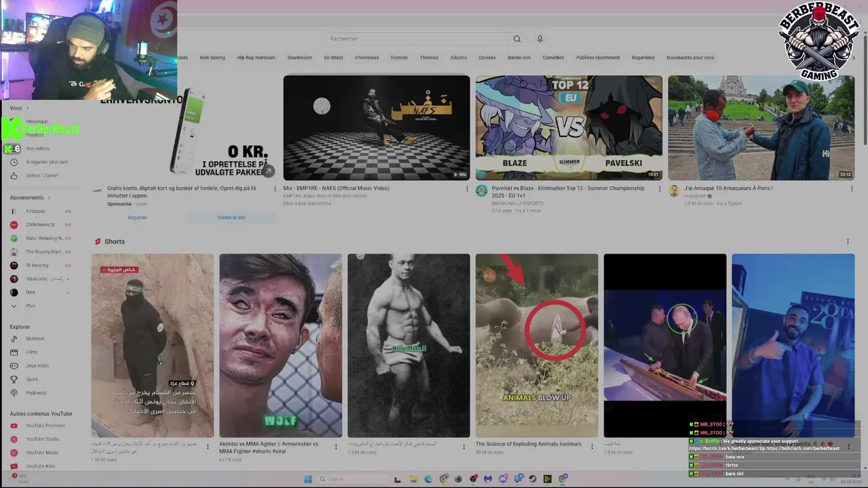Open EMP1RE NAFS video options menu
The width and height of the screenshot is (868, 488).
pos(467,189)
